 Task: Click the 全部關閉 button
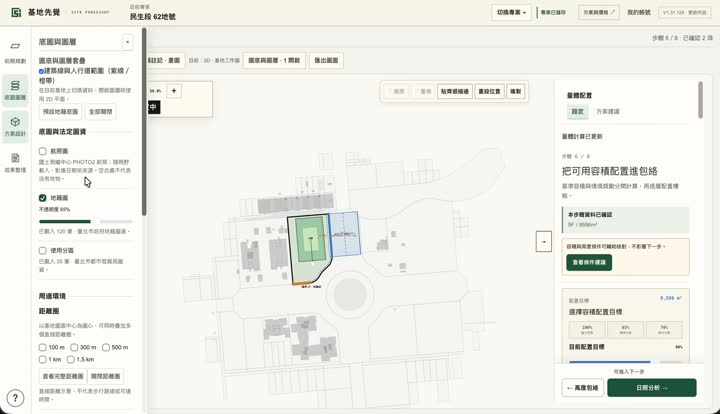coord(101,112)
